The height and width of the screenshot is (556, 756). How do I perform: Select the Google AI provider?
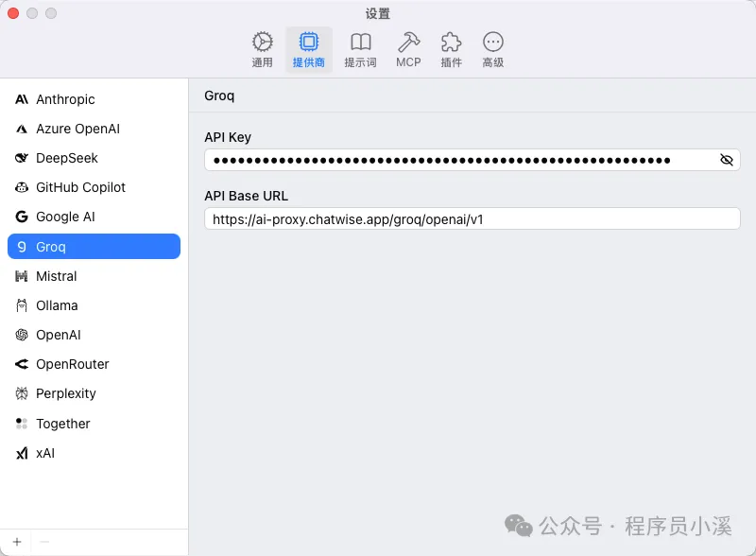click(x=94, y=217)
